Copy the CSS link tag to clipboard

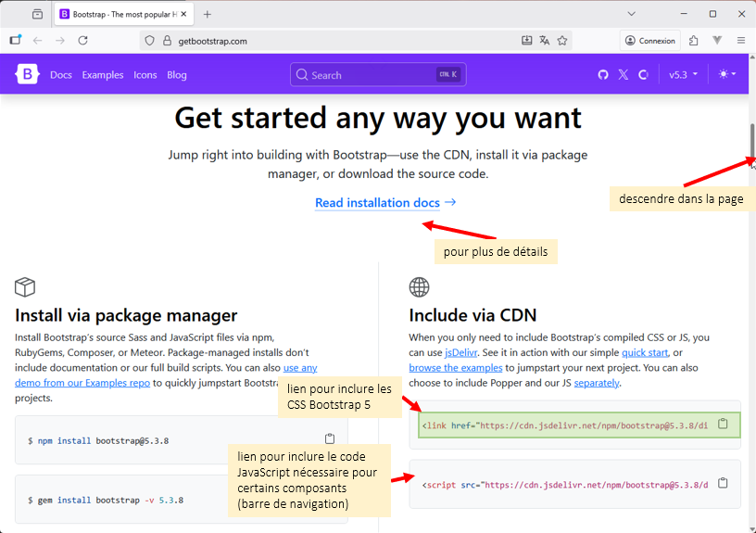(724, 425)
